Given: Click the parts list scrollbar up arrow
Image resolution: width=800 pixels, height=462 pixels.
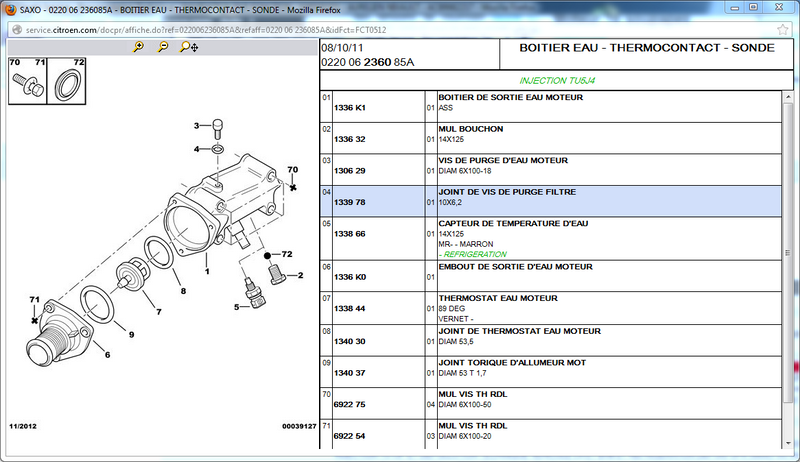Looking at the screenshot, I should coord(788,96).
